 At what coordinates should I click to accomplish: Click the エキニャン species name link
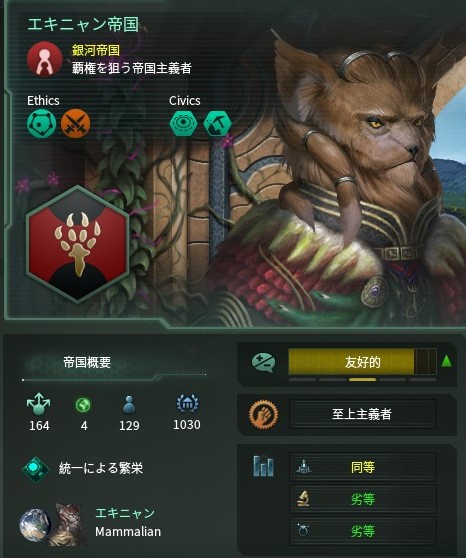125,513
